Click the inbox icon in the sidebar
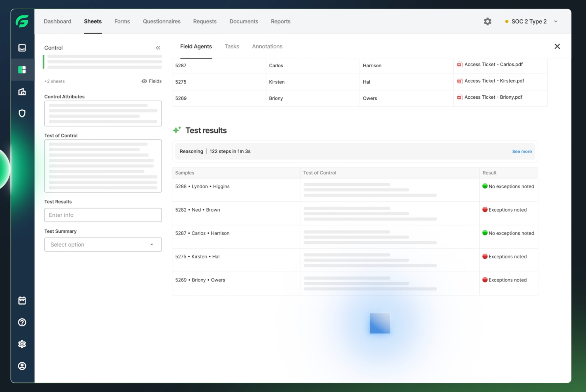The image size is (586, 392). pos(22,48)
